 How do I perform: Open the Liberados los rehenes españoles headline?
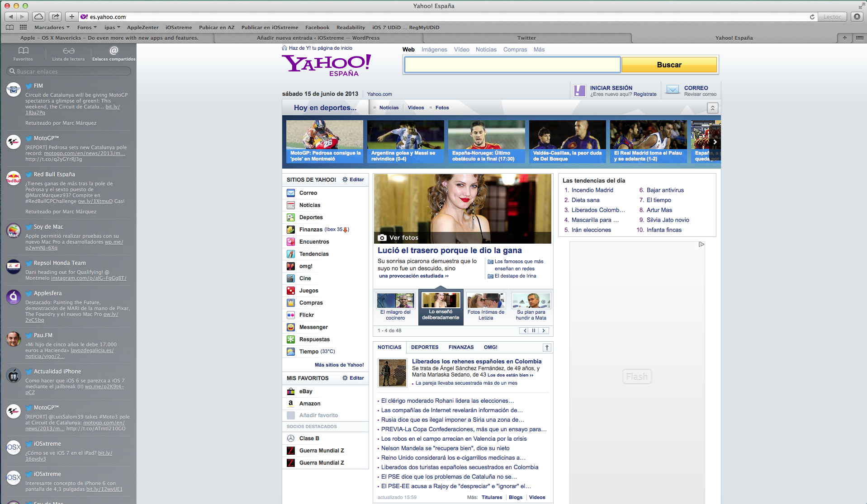pyautogui.click(x=477, y=362)
